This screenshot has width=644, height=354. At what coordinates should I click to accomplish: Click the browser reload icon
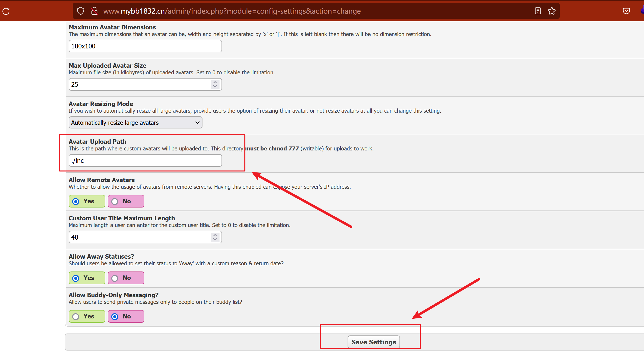point(6,11)
